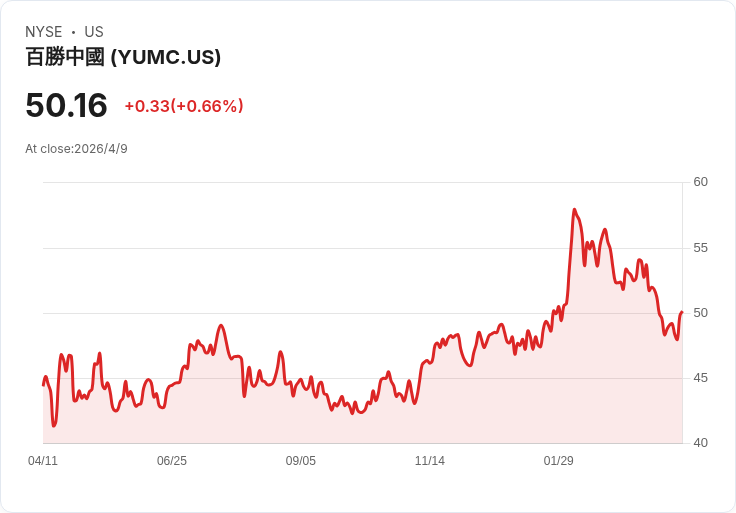Select the 01/29 date axis label
This screenshot has width=736, height=513.
pyautogui.click(x=559, y=460)
